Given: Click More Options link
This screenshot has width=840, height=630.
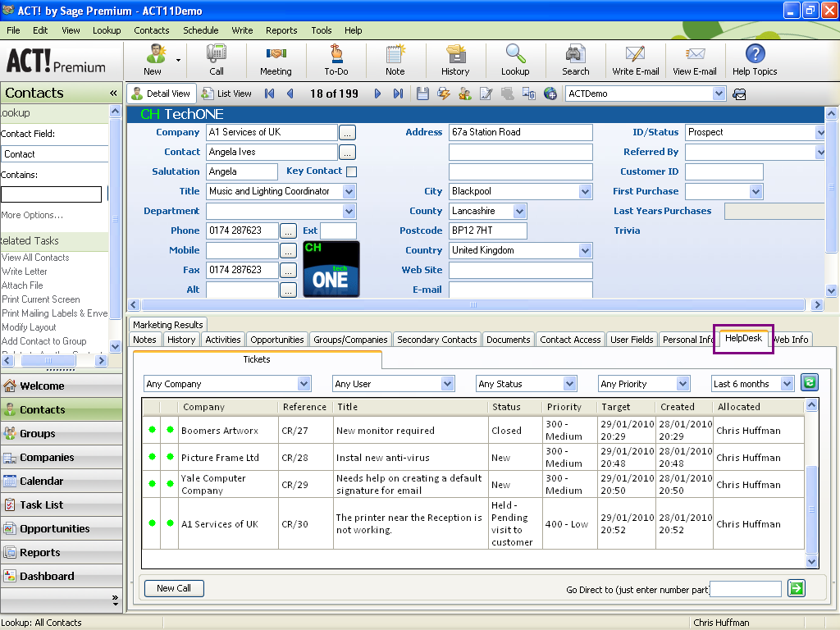Looking at the screenshot, I should (x=32, y=216).
